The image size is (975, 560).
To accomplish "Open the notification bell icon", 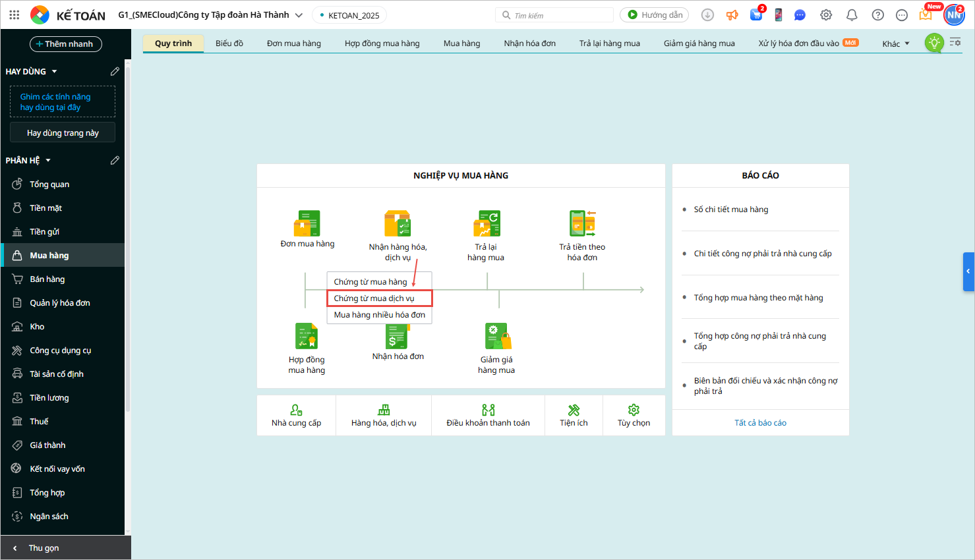I will [x=852, y=15].
